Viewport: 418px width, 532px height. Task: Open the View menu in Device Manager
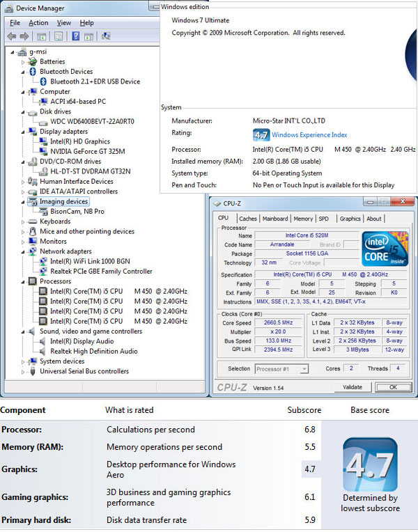coord(64,23)
